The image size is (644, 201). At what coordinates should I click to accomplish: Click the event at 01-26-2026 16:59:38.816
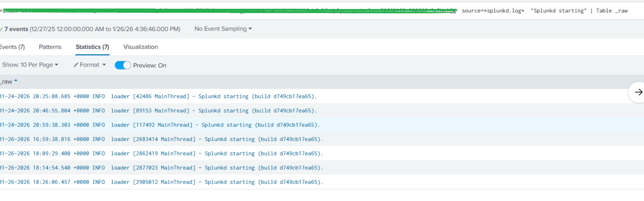(322, 139)
